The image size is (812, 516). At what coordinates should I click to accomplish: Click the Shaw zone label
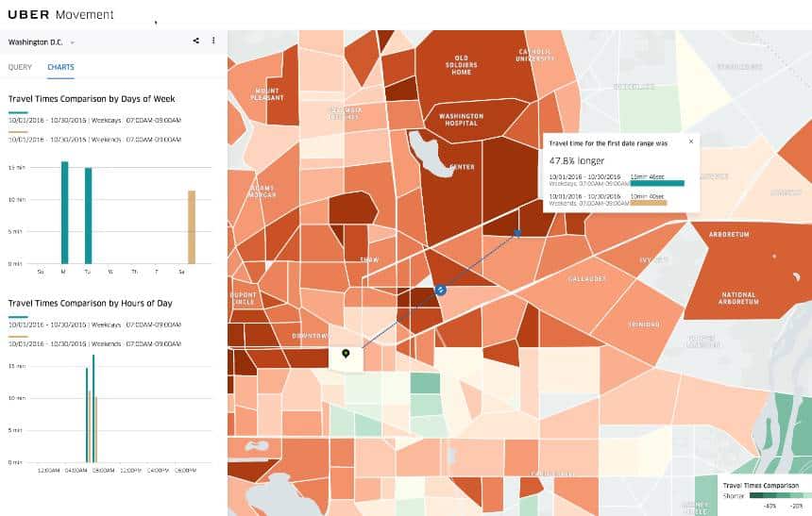tap(369, 259)
